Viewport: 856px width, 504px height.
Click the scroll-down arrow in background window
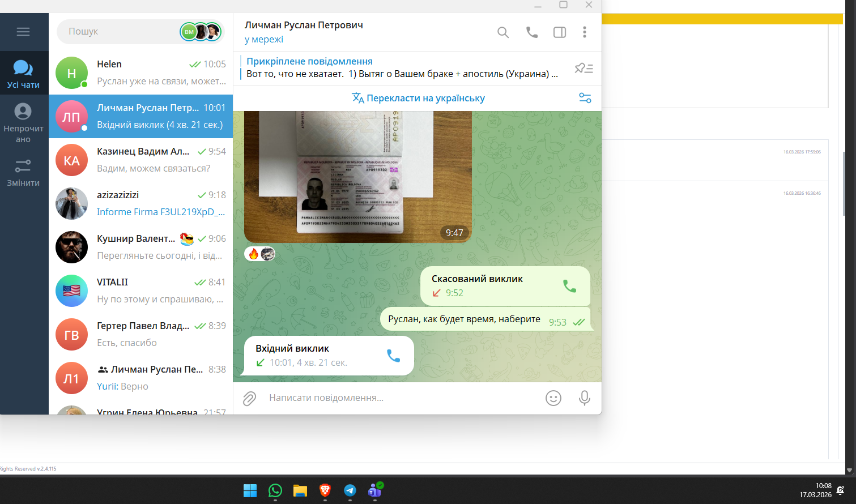point(849,470)
